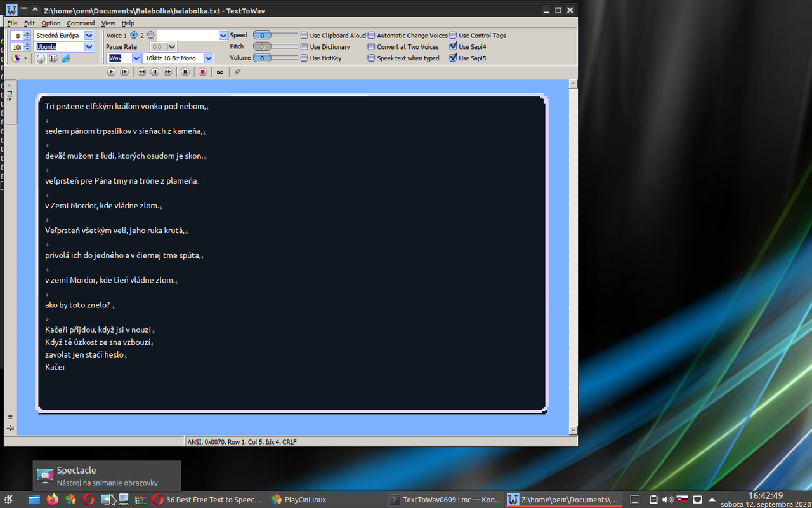The image size is (812, 508).
Task: Open the clipboard tray icon
Action: [653, 499]
